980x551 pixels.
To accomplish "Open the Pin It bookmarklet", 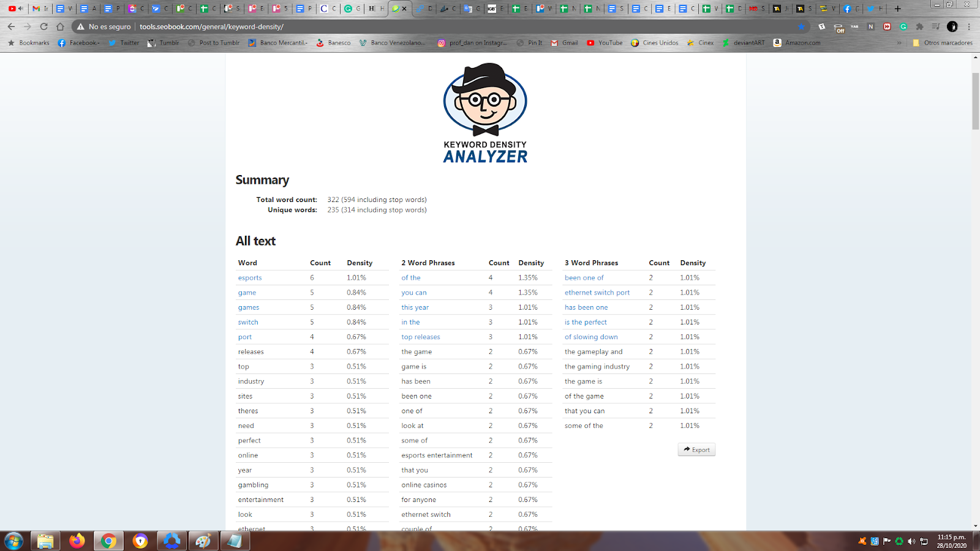I will [x=530, y=43].
